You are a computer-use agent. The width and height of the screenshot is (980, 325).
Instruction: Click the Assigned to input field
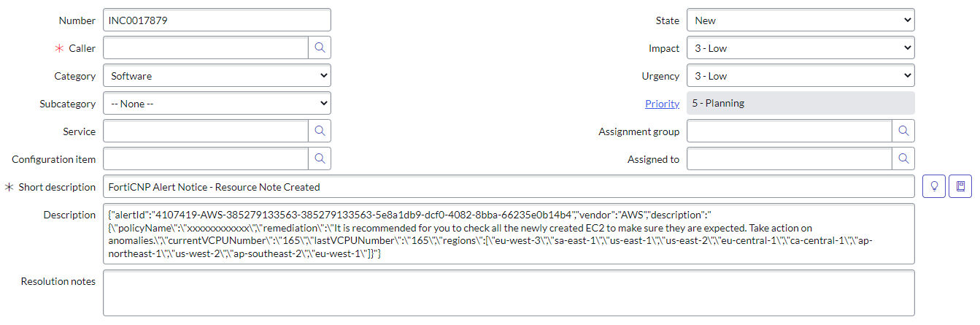pos(789,158)
